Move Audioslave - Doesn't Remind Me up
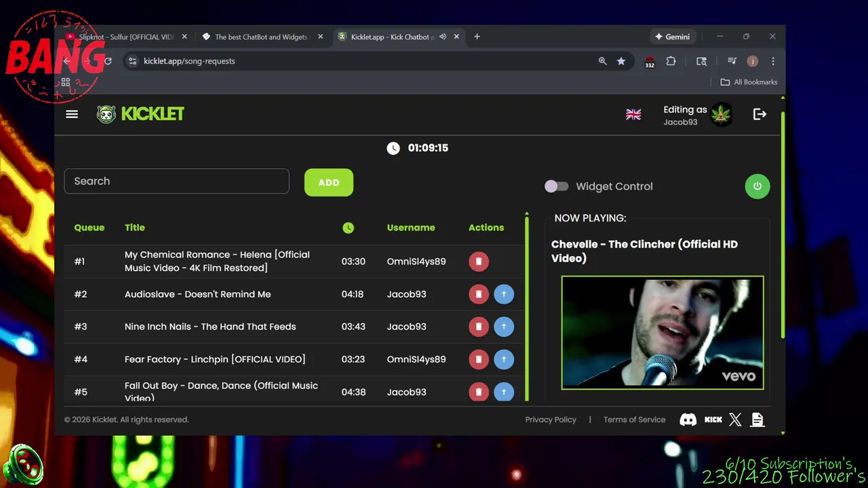868x488 pixels. point(504,294)
